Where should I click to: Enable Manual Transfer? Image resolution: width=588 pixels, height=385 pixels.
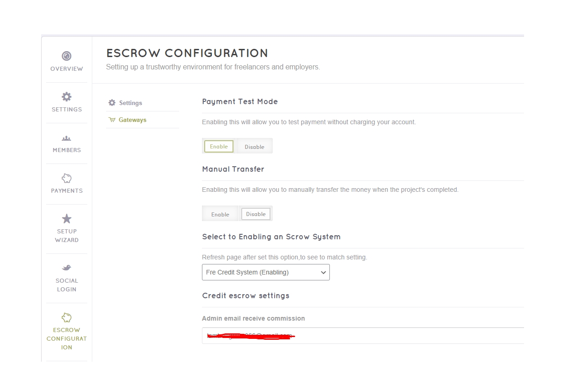tap(220, 214)
